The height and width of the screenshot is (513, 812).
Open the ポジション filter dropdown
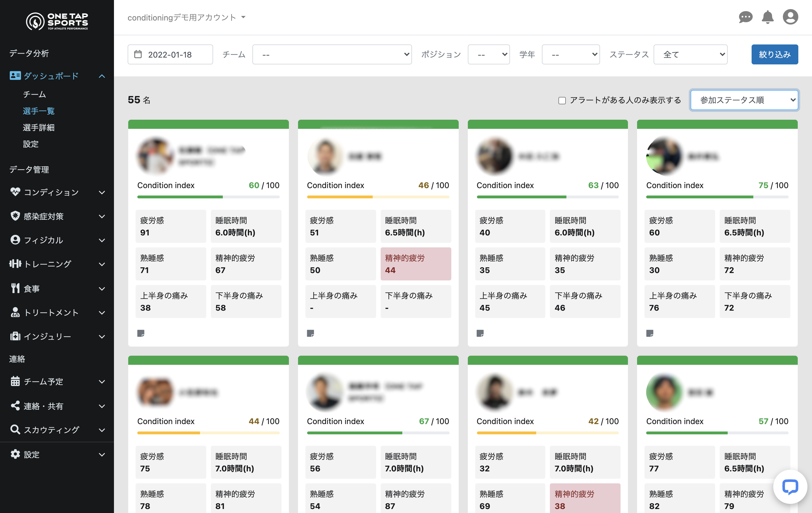[x=489, y=54]
